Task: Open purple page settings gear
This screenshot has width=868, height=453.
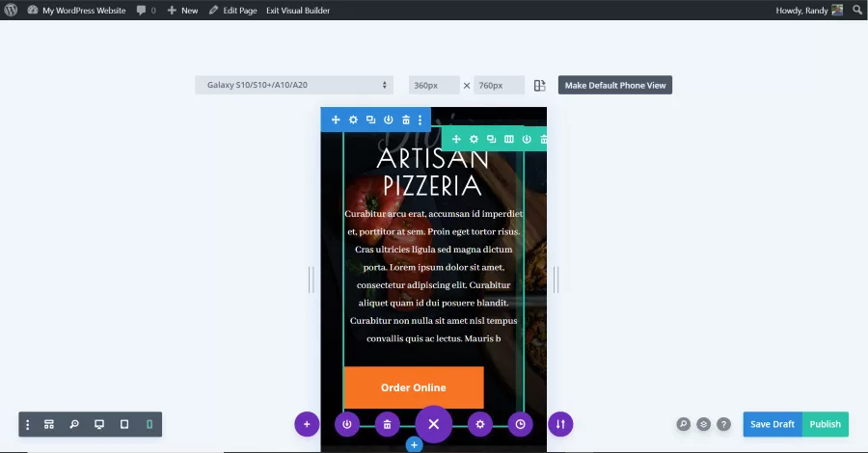Action: (x=480, y=424)
